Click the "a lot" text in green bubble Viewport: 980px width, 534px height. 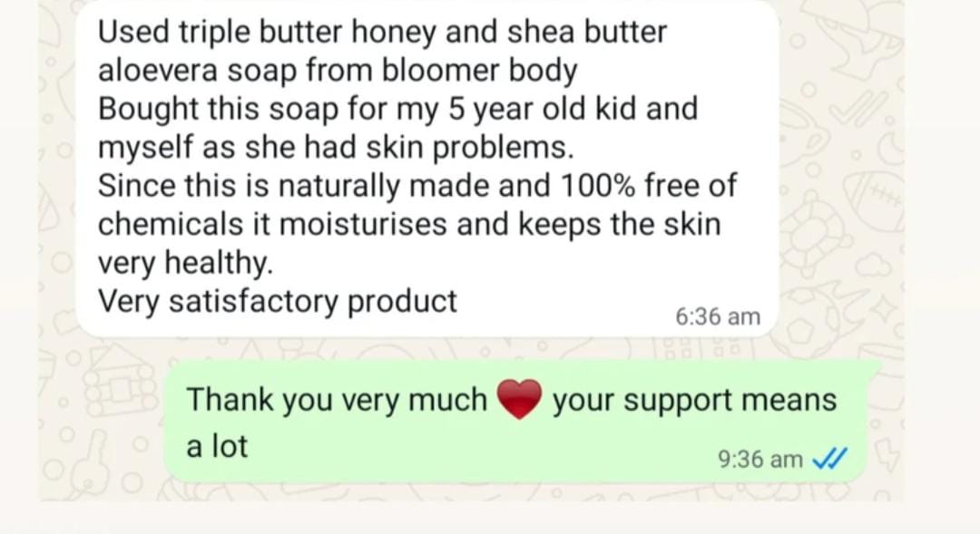(x=217, y=446)
